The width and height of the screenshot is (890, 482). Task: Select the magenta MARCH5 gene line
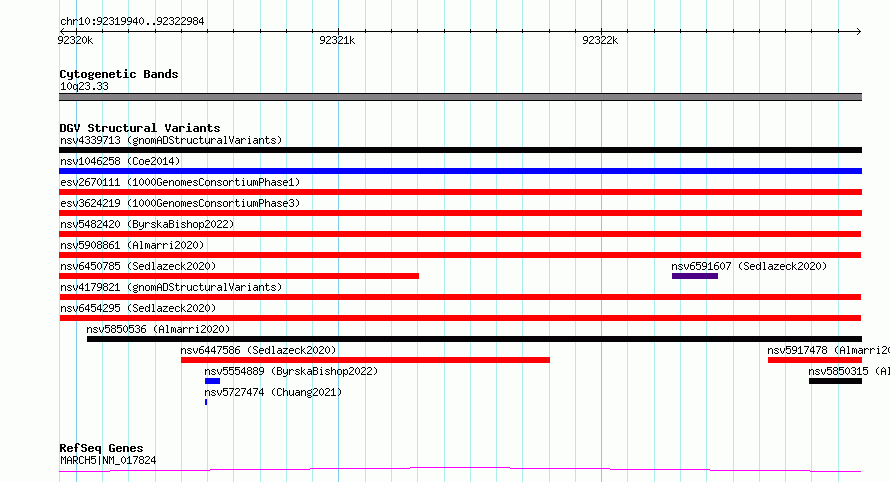(460, 470)
